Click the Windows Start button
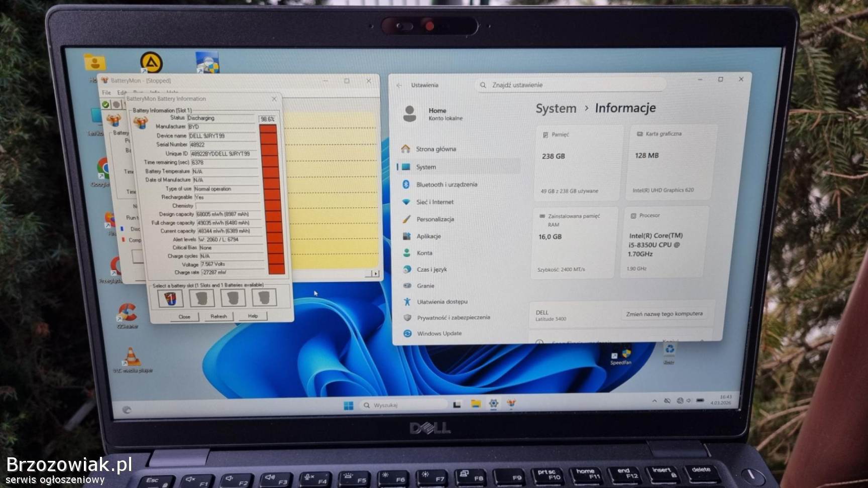This screenshot has height=488, width=868. point(348,405)
